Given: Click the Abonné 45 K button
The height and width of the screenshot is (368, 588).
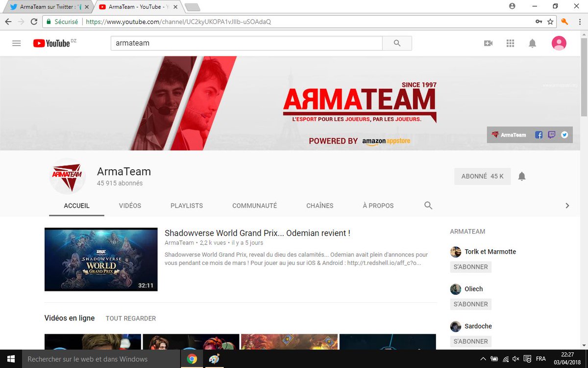Looking at the screenshot, I should pyautogui.click(x=483, y=176).
